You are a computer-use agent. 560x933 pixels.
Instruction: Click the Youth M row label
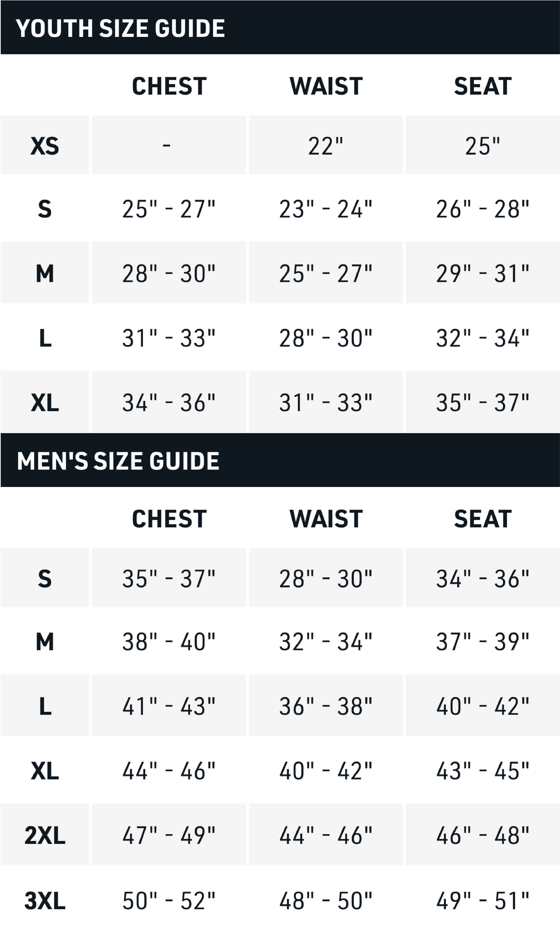click(45, 273)
